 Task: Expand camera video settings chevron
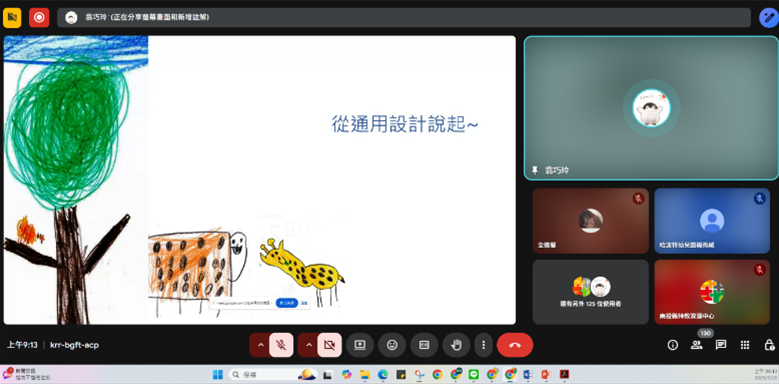(x=309, y=345)
